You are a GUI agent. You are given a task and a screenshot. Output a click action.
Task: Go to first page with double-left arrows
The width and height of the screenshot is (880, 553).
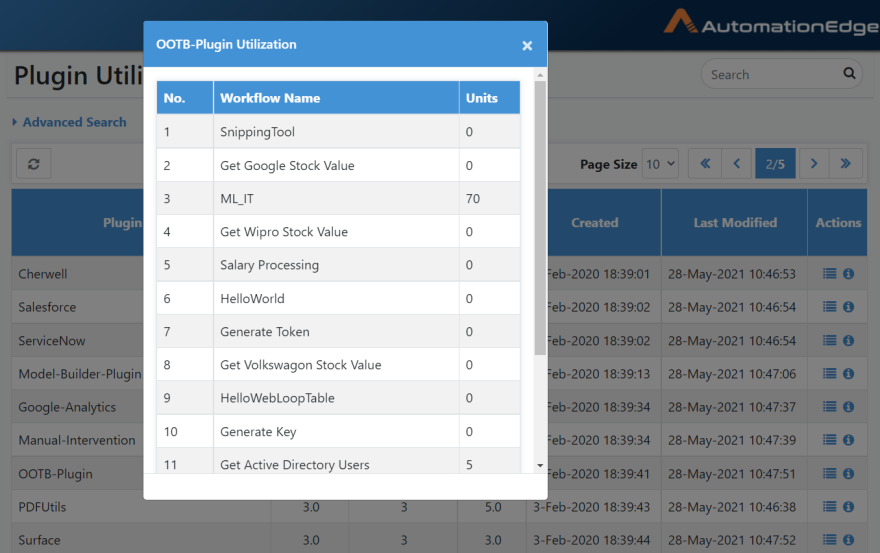pos(705,163)
